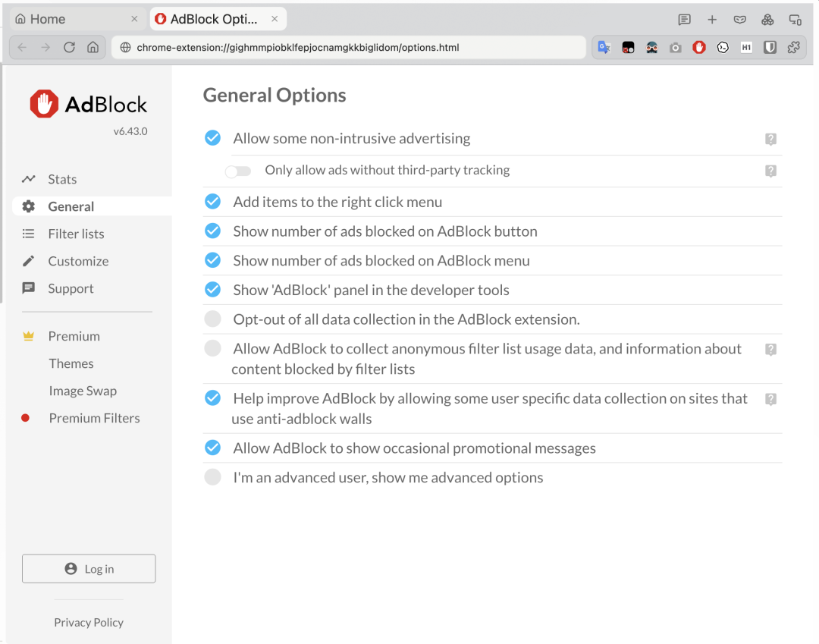The height and width of the screenshot is (644, 819).
Task: Enable Opt-out of all data collection
Action: (212, 319)
